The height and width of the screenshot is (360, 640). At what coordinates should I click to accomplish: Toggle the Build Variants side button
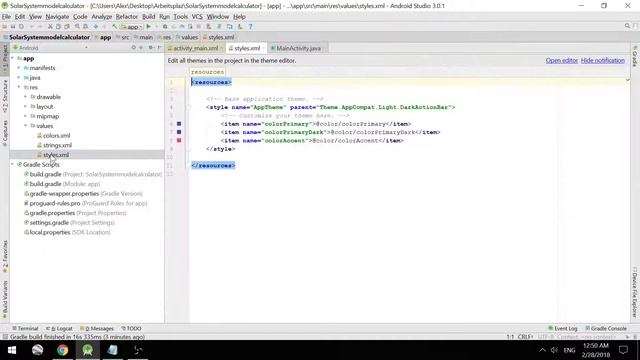coord(5,300)
